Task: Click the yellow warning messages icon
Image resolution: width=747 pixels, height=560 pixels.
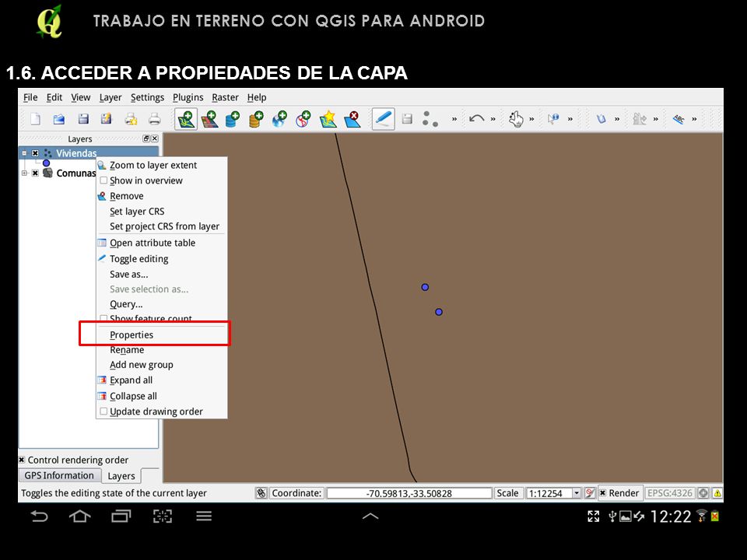Action: click(x=717, y=493)
